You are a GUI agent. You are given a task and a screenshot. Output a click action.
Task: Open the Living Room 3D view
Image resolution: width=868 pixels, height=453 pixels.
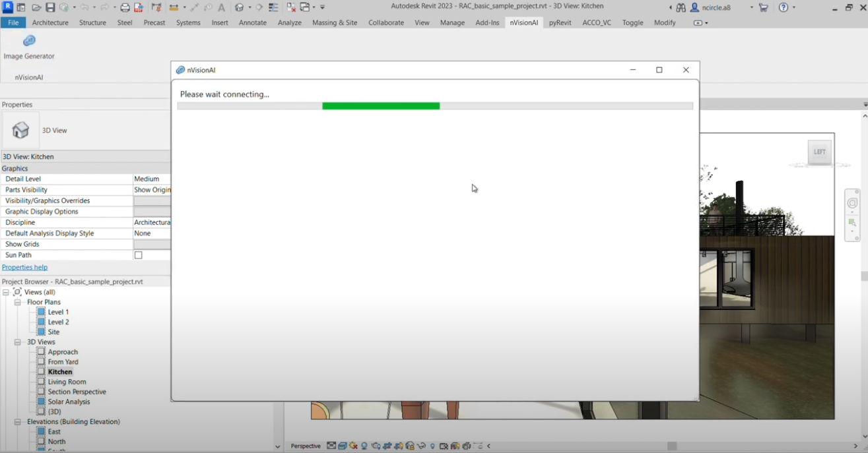pyautogui.click(x=67, y=382)
